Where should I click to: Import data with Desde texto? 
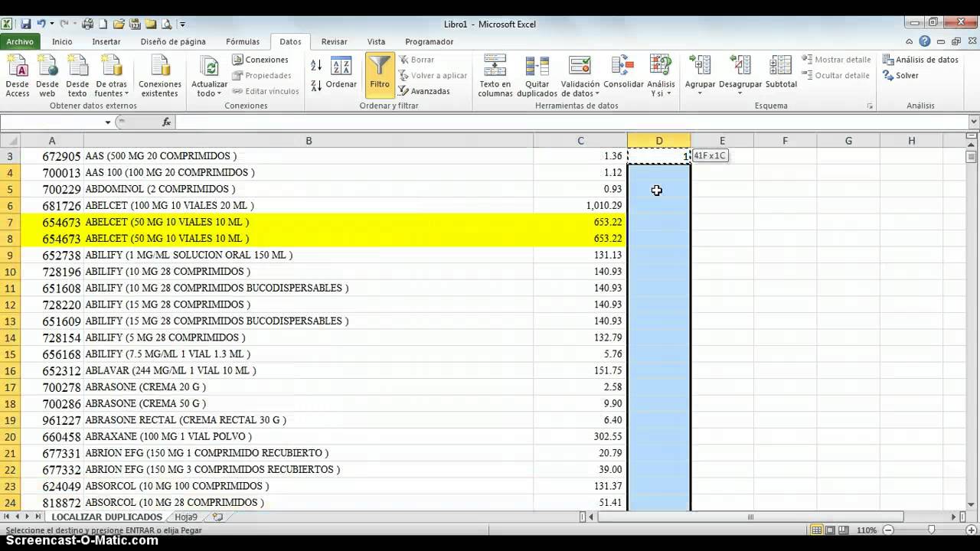[x=77, y=77]
